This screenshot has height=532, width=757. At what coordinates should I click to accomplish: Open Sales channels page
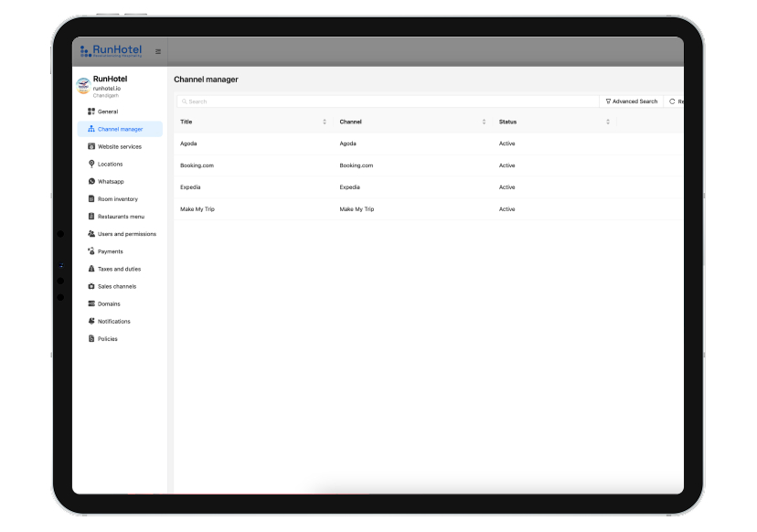(x=117, y=286)
